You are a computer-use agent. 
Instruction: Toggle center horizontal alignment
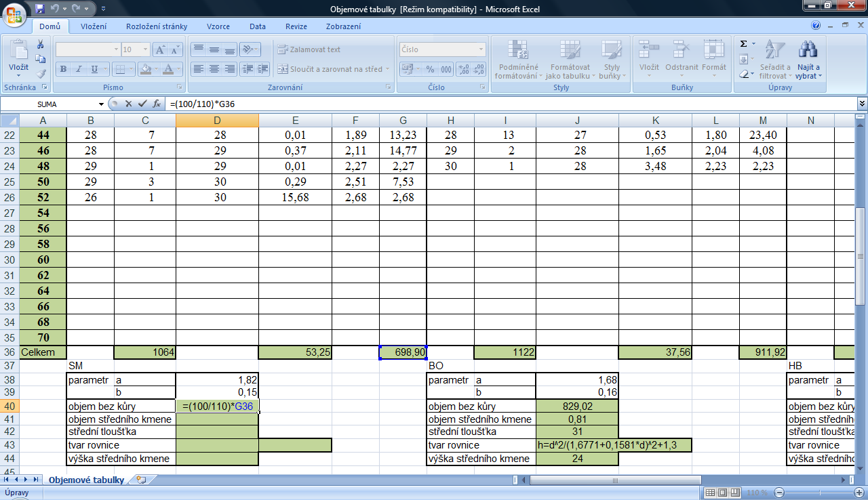pyautogui.click(x=214, y=69)
